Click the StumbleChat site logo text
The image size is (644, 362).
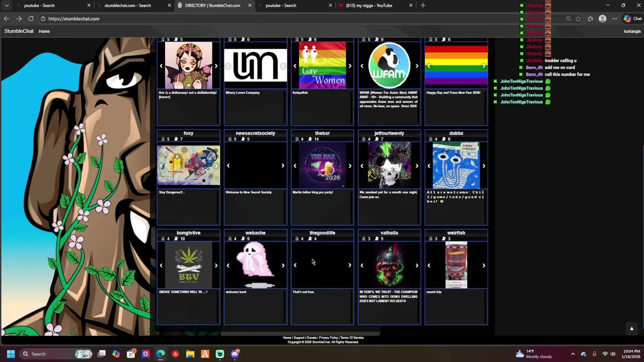click(x=19, y=31)
